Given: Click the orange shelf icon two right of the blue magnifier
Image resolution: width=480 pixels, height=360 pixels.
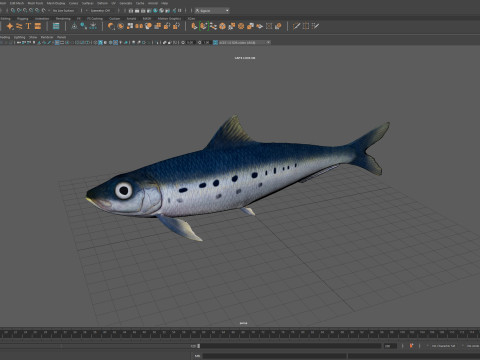Looking at the screenshot, I should tap(111, 26).
